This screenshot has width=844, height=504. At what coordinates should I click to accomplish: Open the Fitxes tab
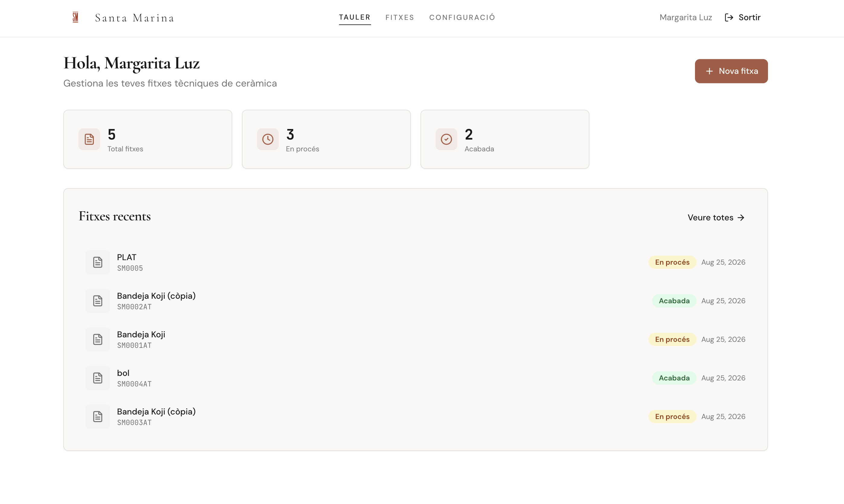click(x=400, y=17)
